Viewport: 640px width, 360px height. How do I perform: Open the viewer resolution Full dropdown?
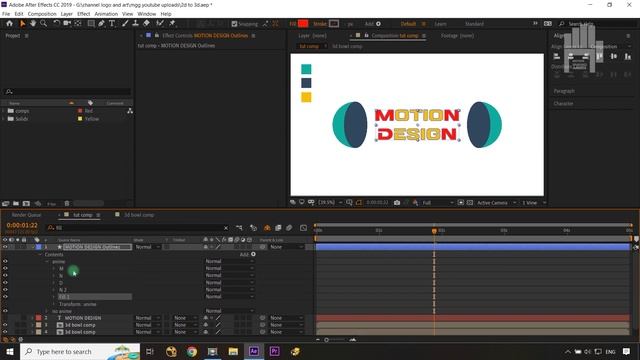438,202
